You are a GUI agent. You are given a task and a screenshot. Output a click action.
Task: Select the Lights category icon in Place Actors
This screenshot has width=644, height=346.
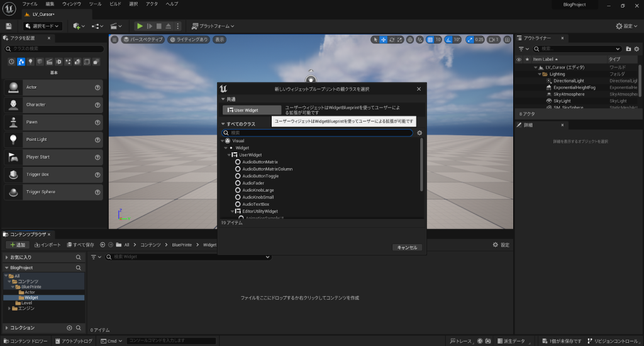[x=30, y=62]
